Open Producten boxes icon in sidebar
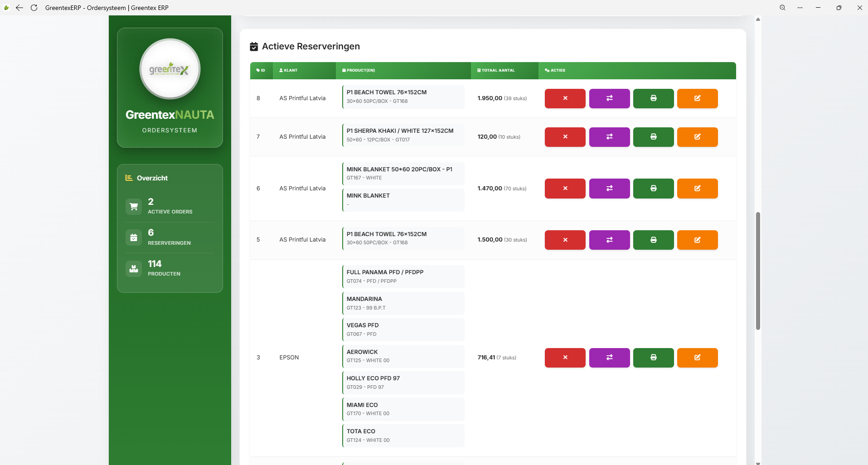The image size is (868, 465). (x=134, y=268)
